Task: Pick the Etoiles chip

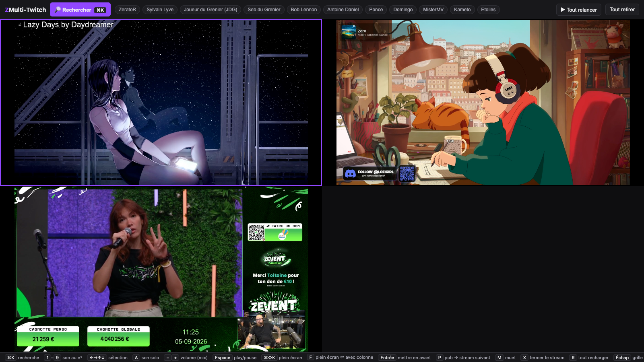Action: 488,10
